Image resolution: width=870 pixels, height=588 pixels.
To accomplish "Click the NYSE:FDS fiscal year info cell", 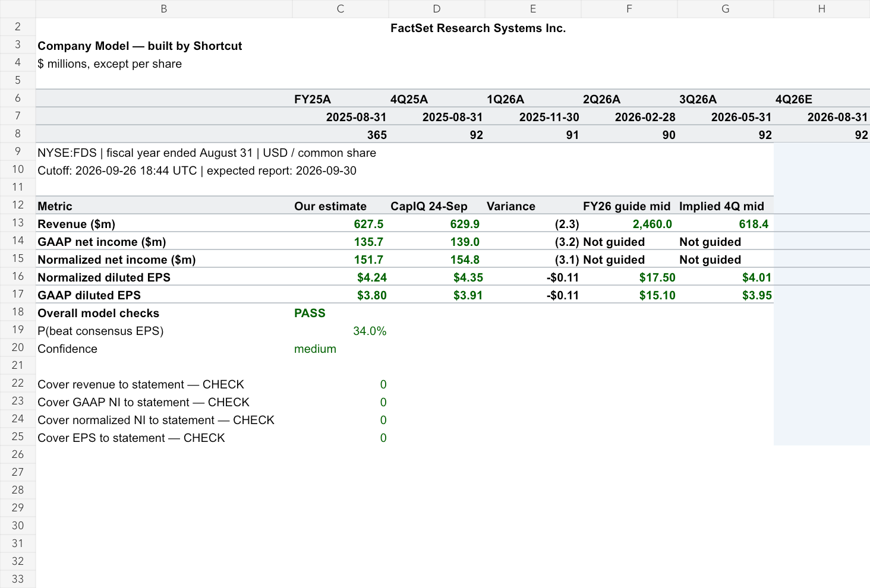I will [207, 153].
